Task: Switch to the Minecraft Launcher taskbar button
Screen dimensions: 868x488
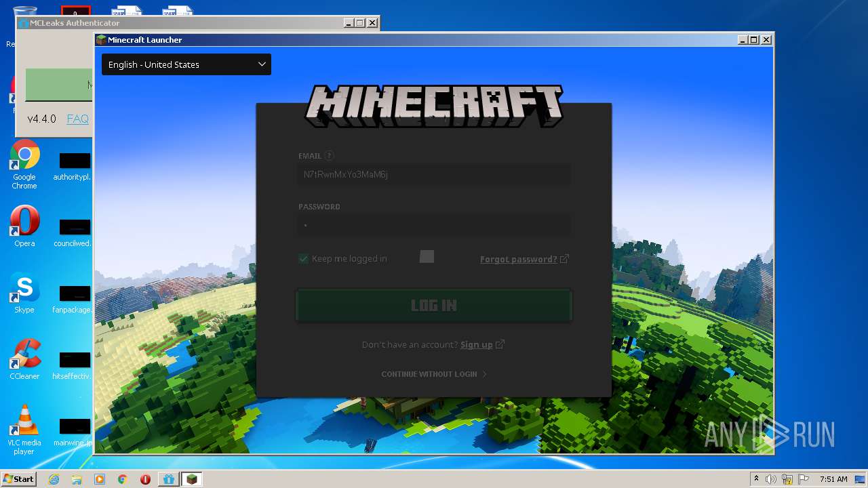Action: pyautogui.click(x=192, y=479)
